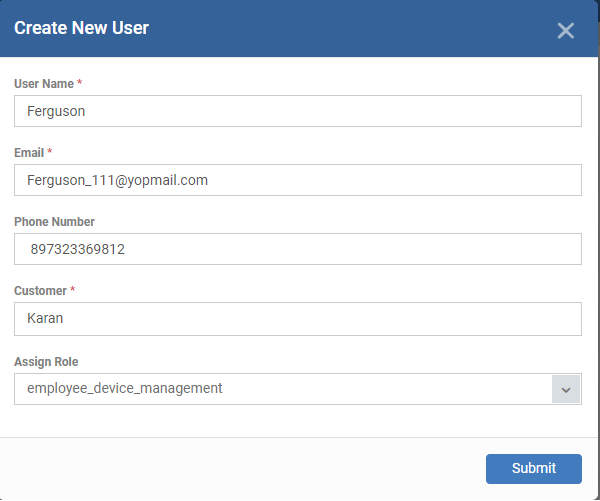Open the Assign Role dropdown arrow
The image size is (600, 501).
point(566,389)
